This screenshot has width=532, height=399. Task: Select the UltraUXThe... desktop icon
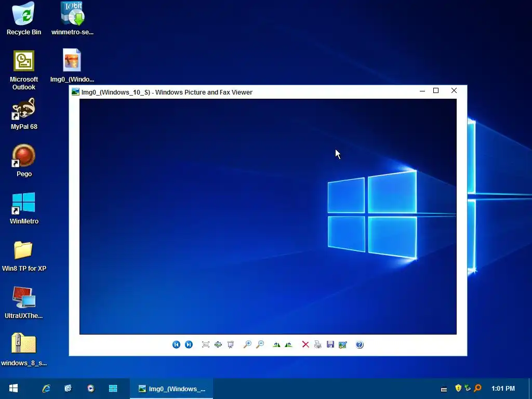point(24,303)
